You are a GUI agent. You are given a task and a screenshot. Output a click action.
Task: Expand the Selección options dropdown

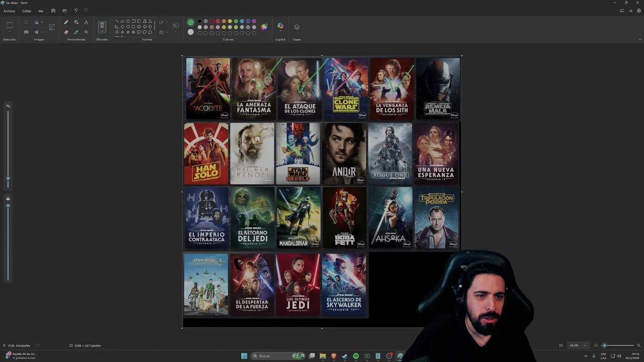tap(9, 32)
